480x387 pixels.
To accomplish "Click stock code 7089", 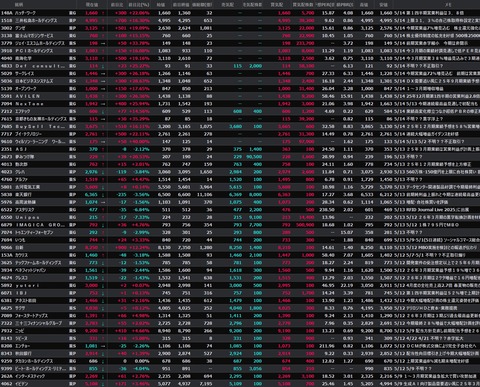I will [x=6, y=316].
